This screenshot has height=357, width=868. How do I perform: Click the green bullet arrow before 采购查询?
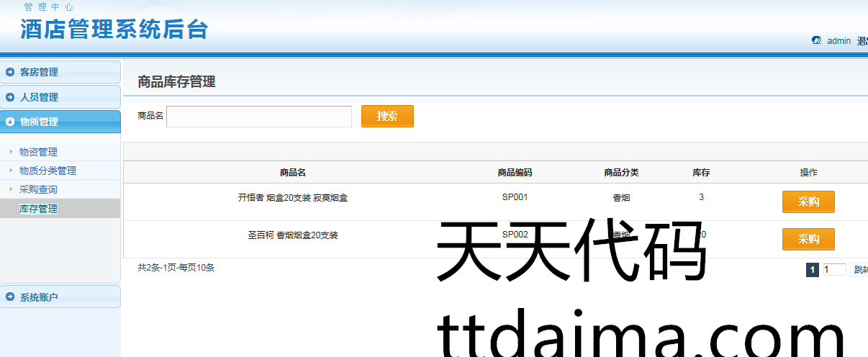click(11, 189)
